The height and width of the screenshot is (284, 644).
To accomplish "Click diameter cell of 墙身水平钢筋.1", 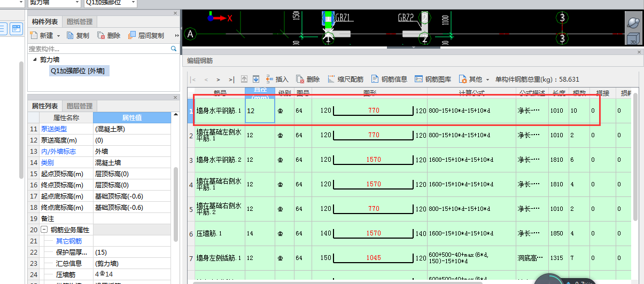I will (260, 111).
